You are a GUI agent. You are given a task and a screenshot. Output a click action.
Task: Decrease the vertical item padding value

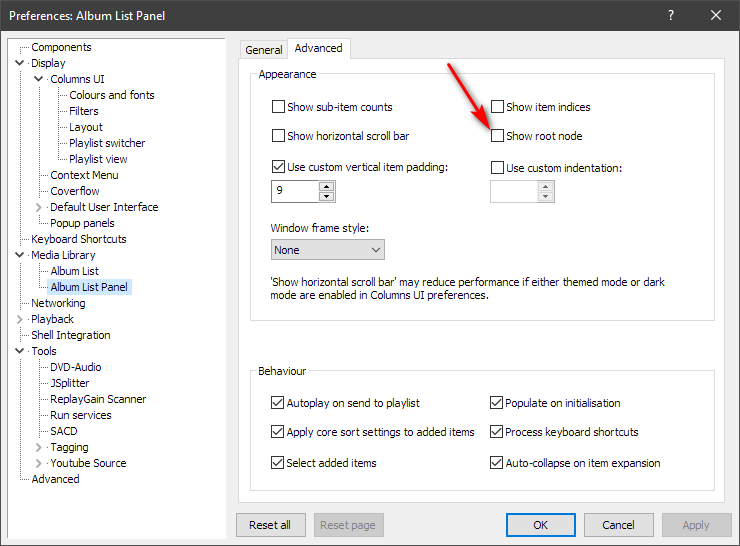[326, 196]
